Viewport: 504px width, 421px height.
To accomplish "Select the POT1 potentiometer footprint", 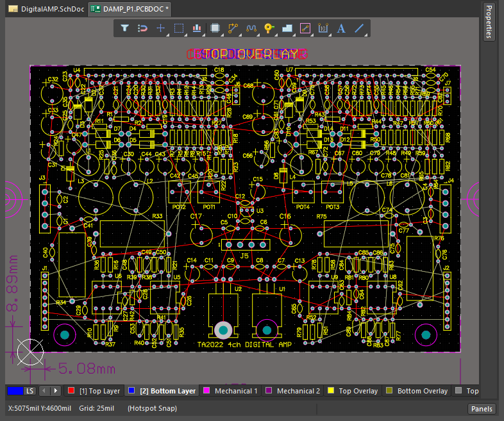I will (208, 192).
